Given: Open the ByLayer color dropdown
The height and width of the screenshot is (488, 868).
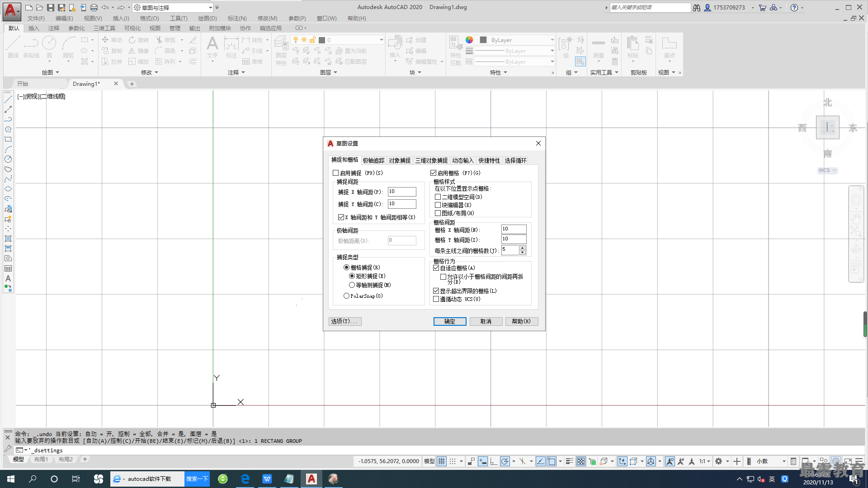Looking at the screenshot, I should tap(552, 40).
